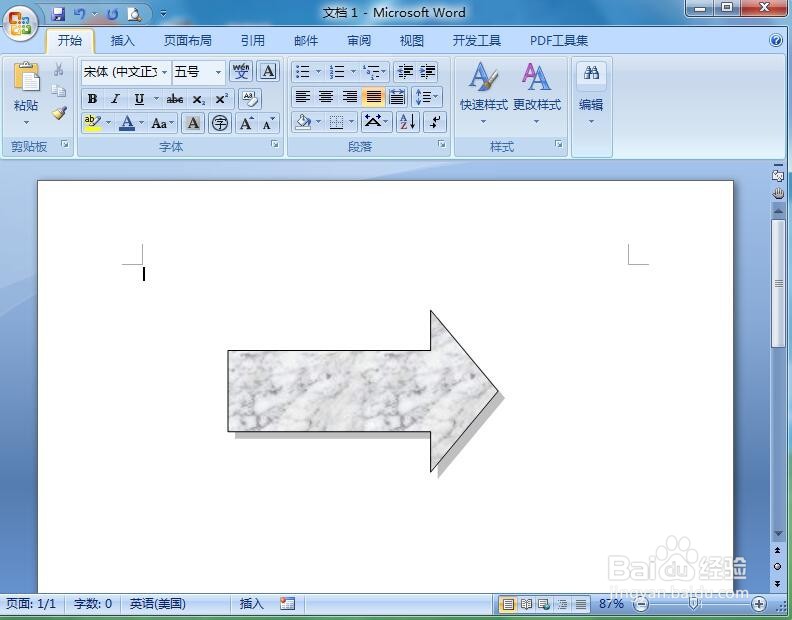The image size is (792, 620).
Task: Open Page Layout (页面布局) tab
Action: coord(187,40)
